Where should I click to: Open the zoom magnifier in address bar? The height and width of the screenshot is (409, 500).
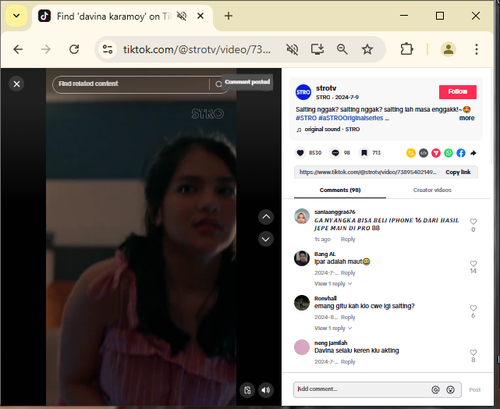(342, 49)
